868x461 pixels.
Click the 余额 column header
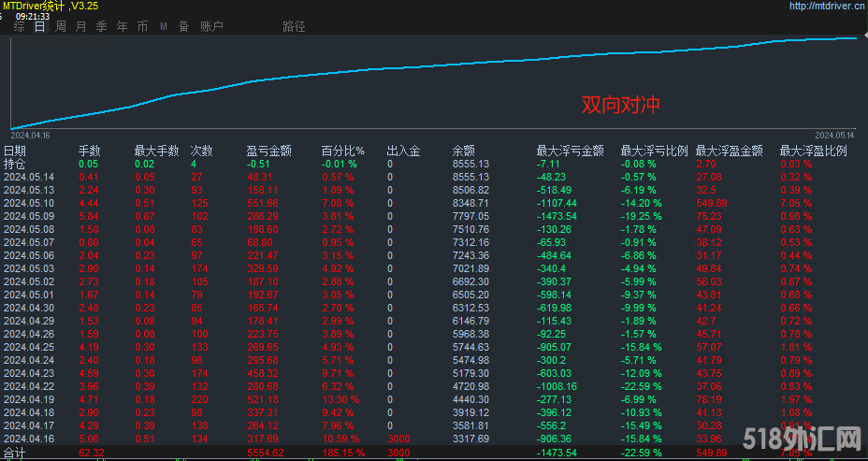[463, 151]
